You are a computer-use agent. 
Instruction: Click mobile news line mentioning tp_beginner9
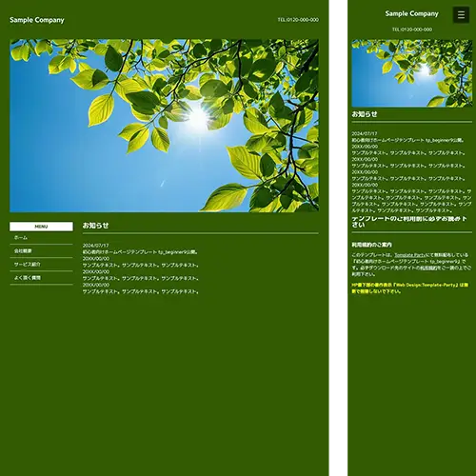pyautogui.click(x=408, y=140)
